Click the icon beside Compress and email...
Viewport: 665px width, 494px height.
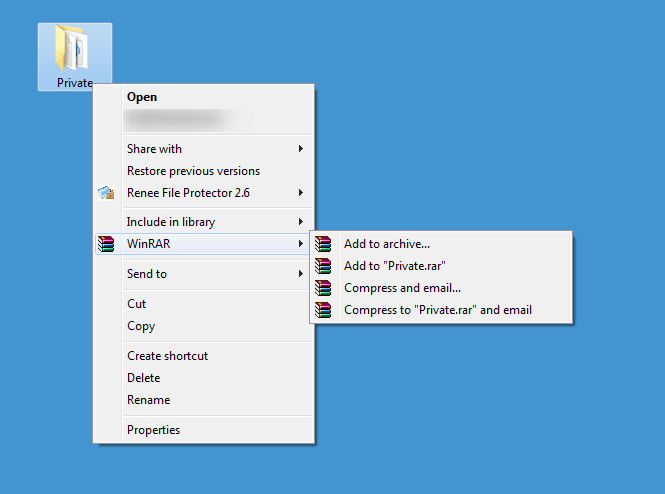323,288
